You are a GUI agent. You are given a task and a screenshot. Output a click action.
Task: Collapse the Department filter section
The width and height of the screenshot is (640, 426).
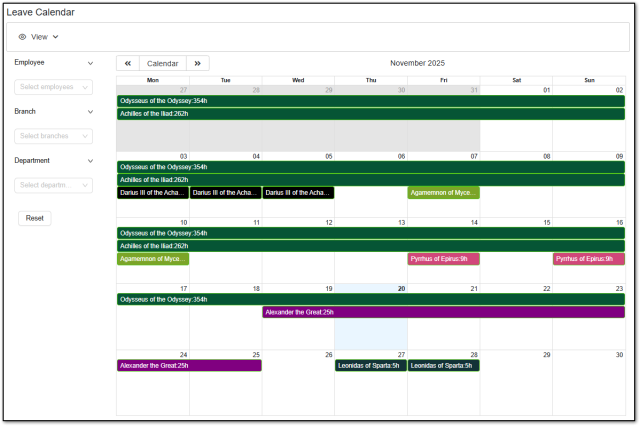point(90,160)
